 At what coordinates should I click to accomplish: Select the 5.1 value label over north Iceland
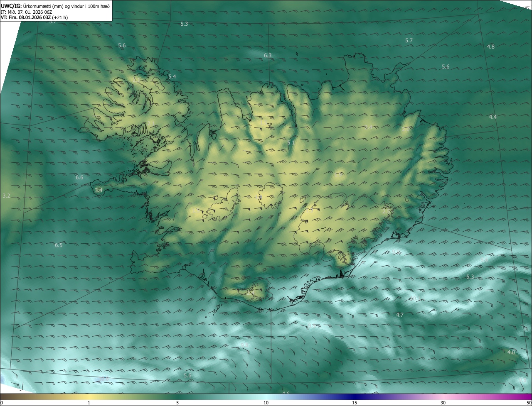pos(291,143)
